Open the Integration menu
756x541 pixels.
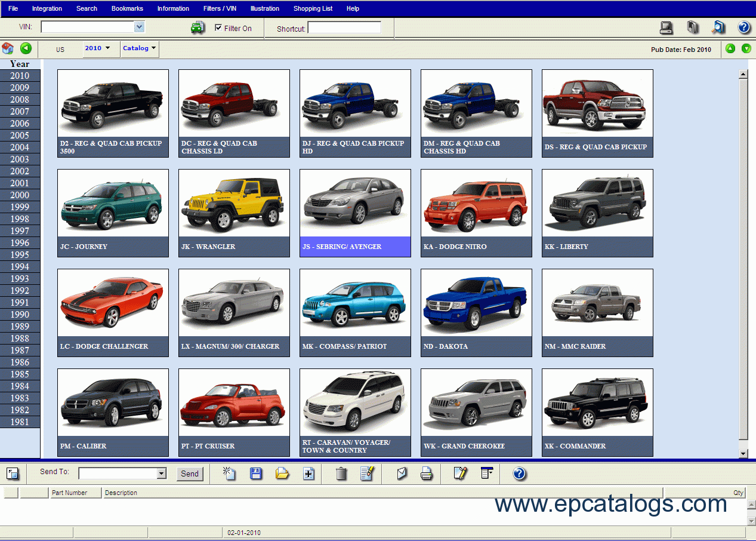[47, 8]
